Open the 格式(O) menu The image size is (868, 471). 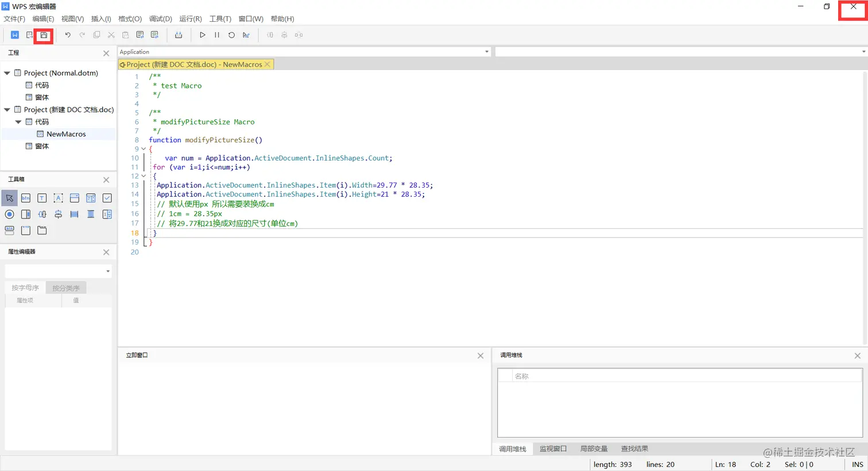pyautogui.click(x=130, y=19)
